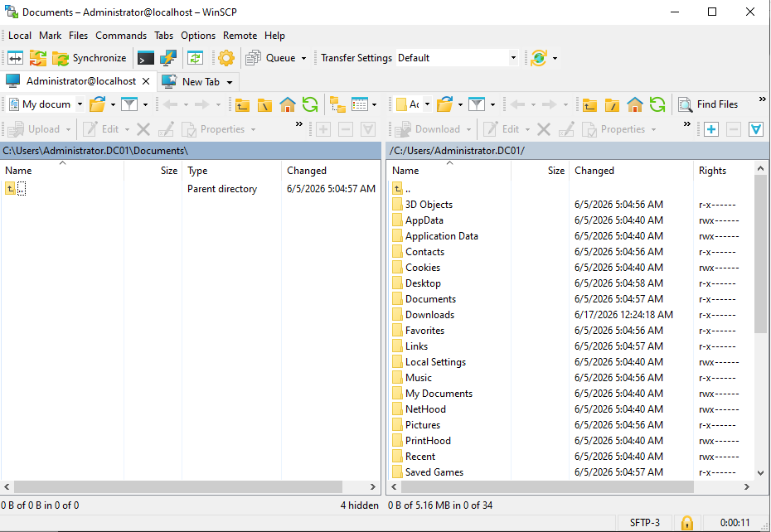771x532 pixels.
Task: Refresh the remote panel
Action: (657, 104)
